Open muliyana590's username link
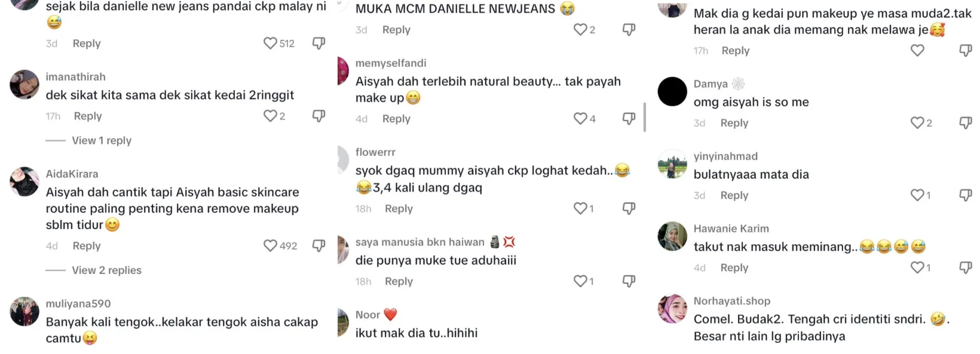The image size is (980, 354). pos(78,303)
